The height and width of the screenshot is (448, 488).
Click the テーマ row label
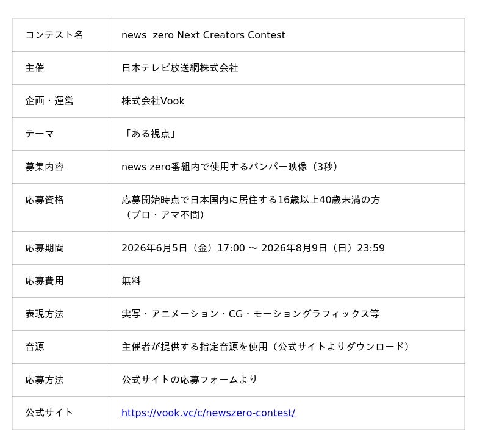pos(40,134)
